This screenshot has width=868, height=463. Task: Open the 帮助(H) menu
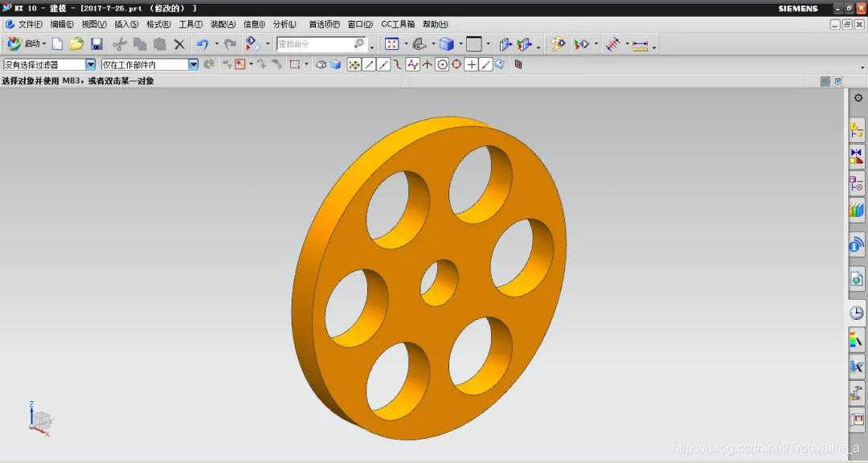[435, 24]
